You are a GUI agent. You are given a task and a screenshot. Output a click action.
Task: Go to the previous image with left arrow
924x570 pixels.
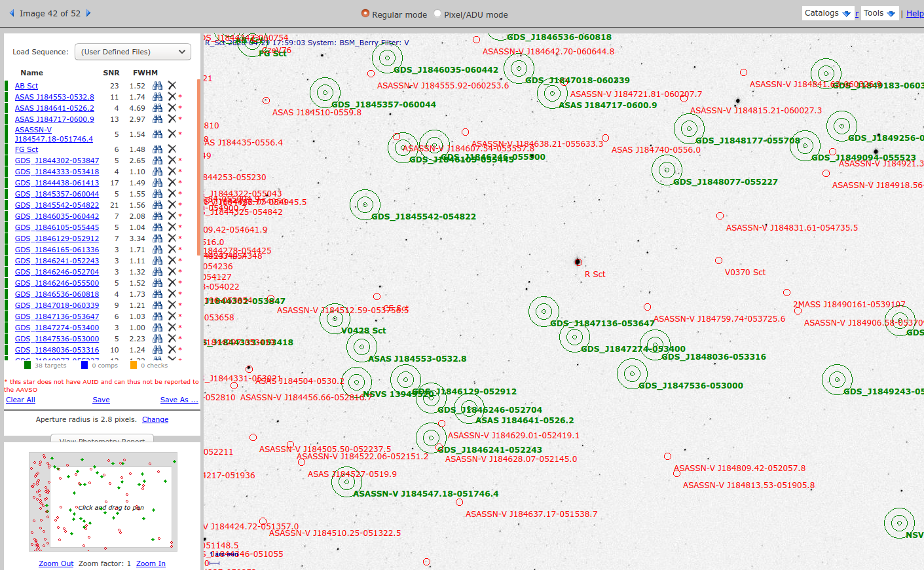click(x=11, y=13)
